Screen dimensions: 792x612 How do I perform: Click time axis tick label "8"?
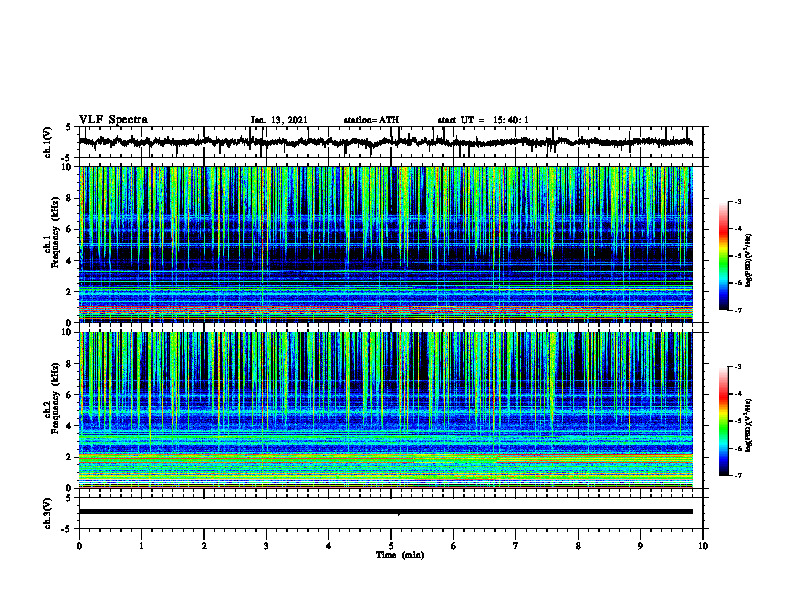(578, 546)
